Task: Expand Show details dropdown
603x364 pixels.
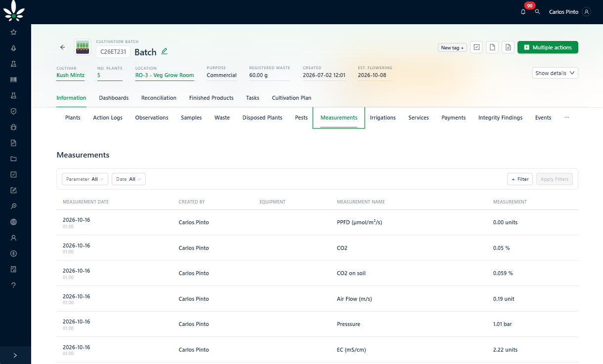Action: coord(555,73)
